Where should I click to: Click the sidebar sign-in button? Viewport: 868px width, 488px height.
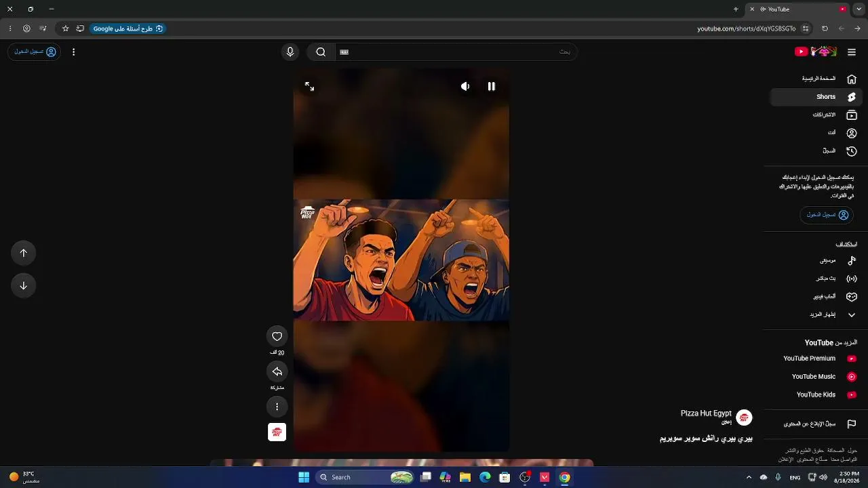click(827, 215)
